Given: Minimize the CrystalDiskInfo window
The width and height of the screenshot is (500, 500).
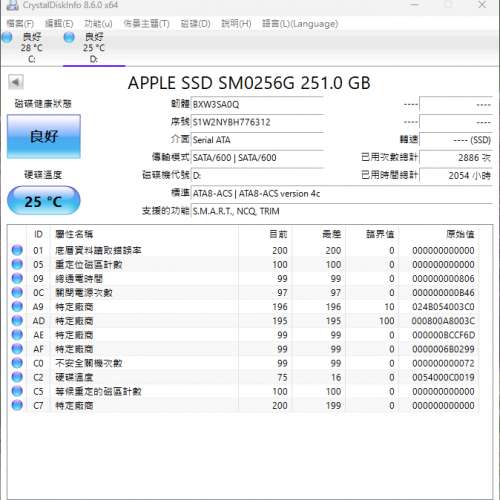Looking at the screenshot, I should 414,5.
